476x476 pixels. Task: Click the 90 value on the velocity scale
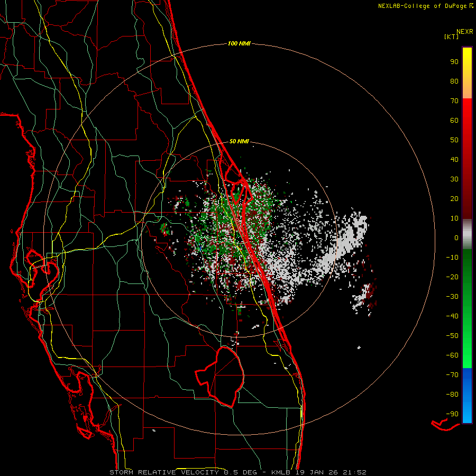pos(454,62)
